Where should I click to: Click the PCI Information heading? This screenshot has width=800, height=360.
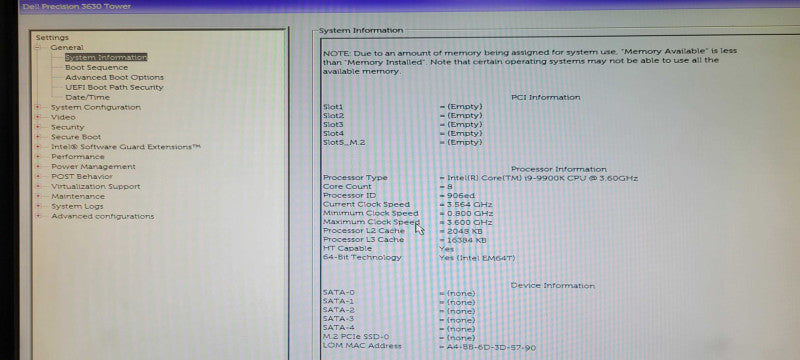tap(545, 97)
